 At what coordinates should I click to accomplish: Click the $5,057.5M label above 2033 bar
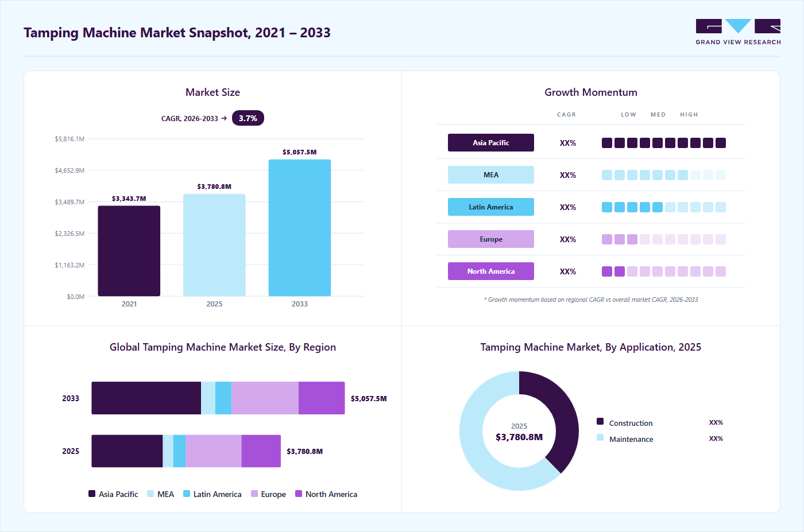[300, 152]
